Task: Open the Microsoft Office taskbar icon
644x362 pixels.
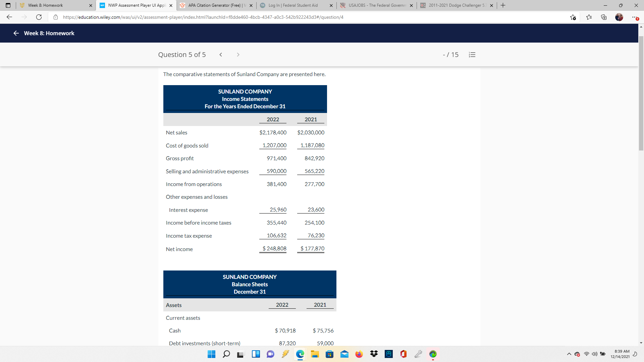Action: (403, 354)
